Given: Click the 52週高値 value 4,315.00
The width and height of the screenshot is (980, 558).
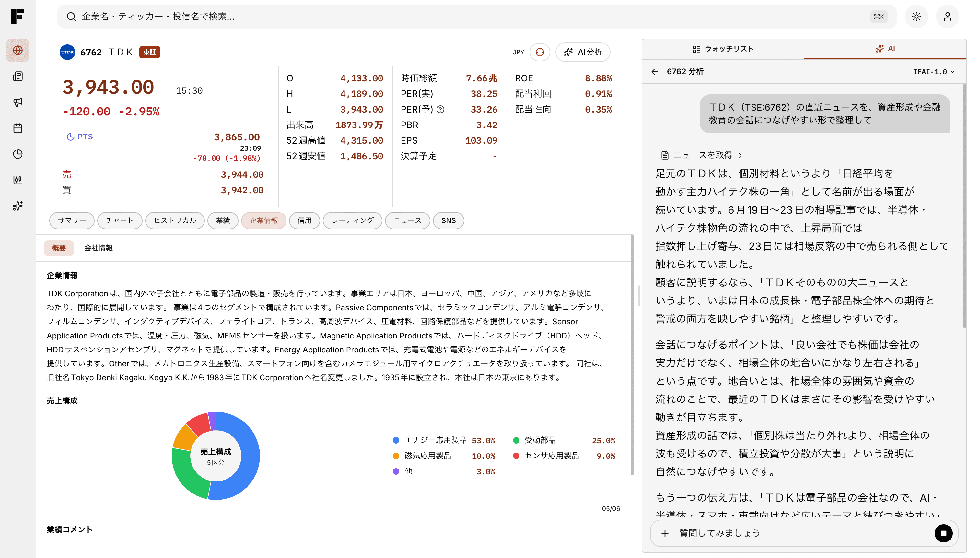Looking at the screenshot, I should click(362, 141).
